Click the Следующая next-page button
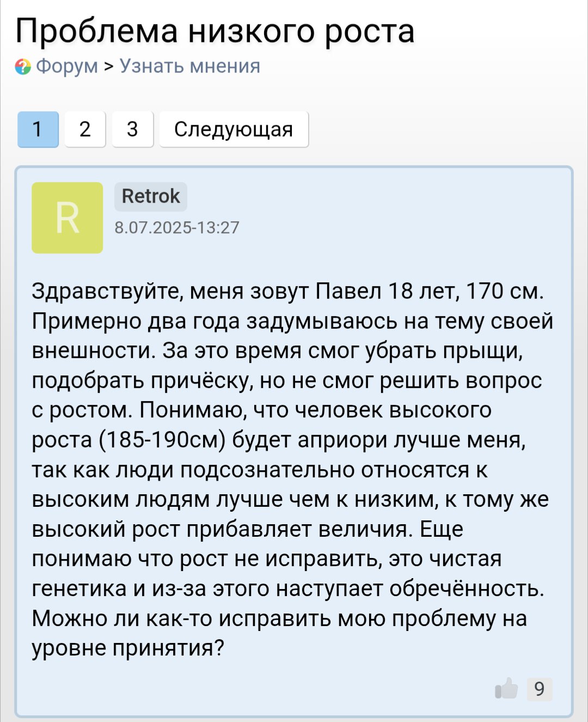This screenshot has height=722, width=588. [x=234, y=129]
